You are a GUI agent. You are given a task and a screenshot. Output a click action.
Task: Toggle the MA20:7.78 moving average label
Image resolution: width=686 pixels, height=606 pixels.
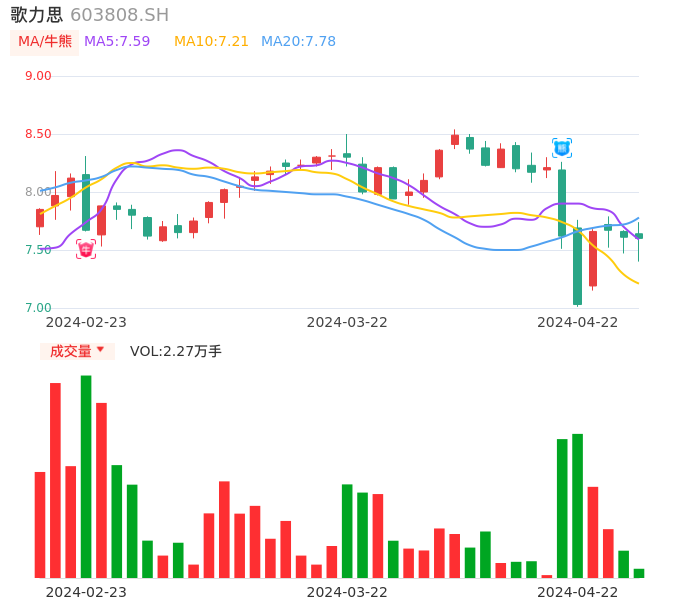click(x=298, y=42)
